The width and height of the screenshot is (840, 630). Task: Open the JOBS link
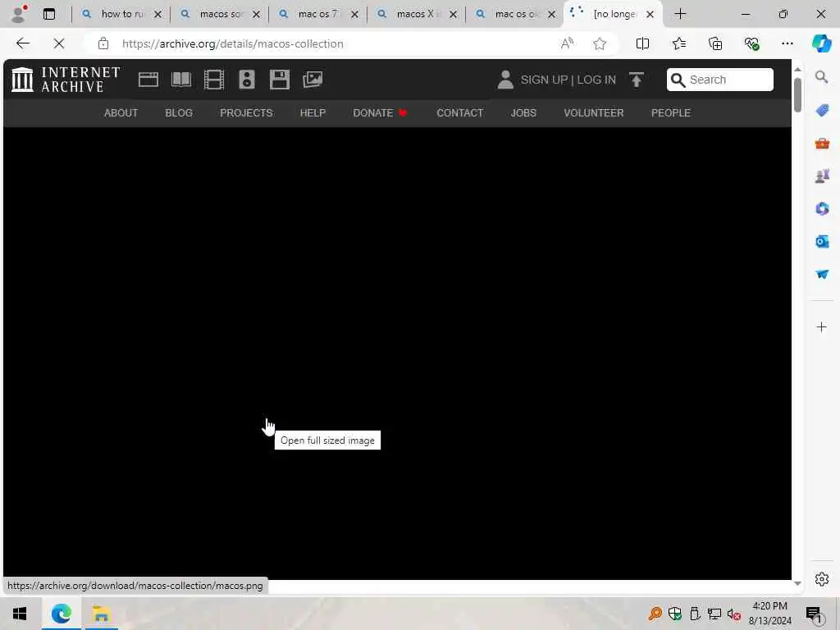(523, 113)
